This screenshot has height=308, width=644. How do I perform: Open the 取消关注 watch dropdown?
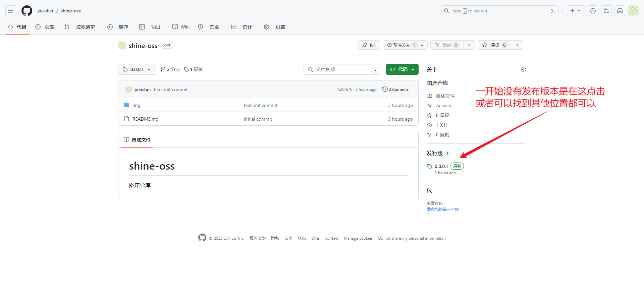pos(405,45)
